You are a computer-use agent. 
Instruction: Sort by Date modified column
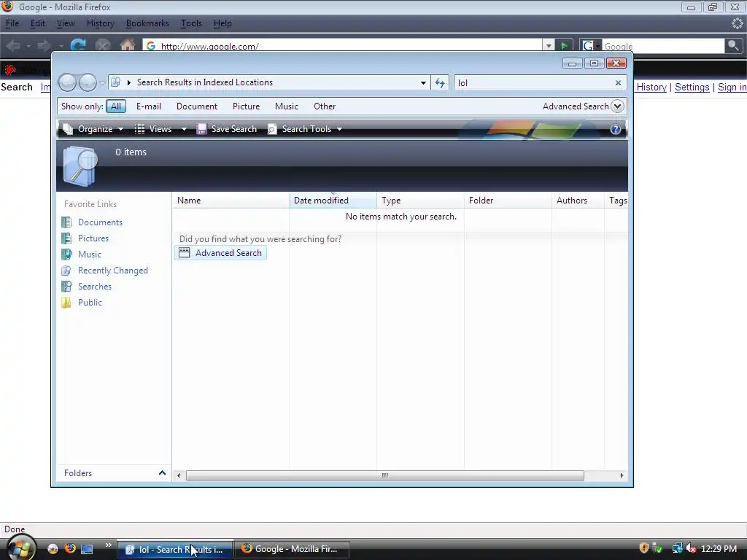(333, 201)
